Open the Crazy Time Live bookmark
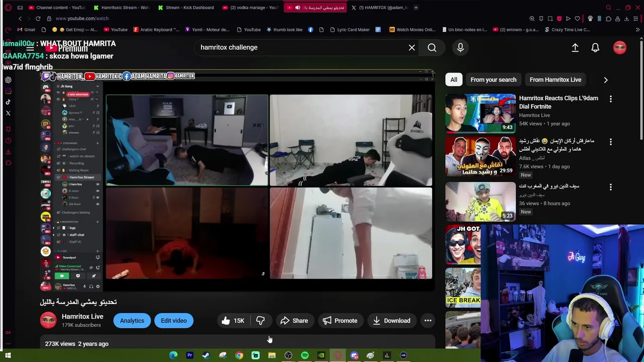Viewport: 644px width, 362px height. click(x=567, y=30)
